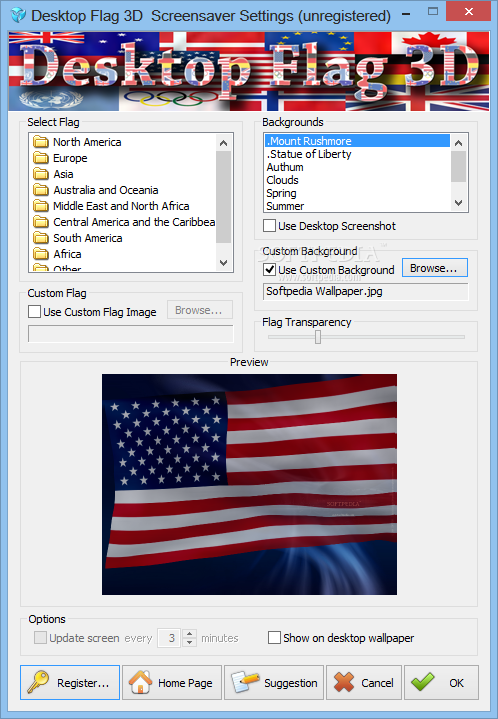The width and height of the screenshot is (498, 719).
Task: Choose Australia and Oceania flags
Action: tap(105, 190)
